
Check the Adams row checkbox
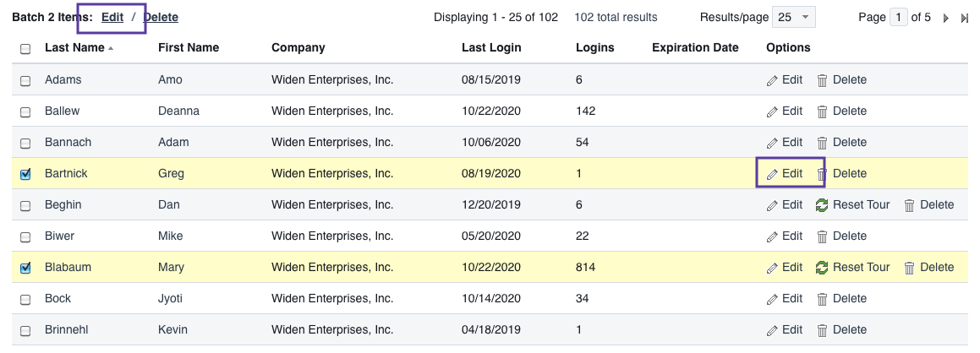click(25, 80)
